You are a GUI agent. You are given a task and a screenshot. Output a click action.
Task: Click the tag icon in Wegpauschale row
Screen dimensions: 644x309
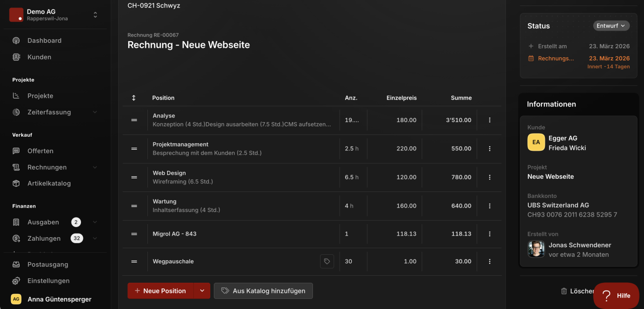tap(327, 261)
